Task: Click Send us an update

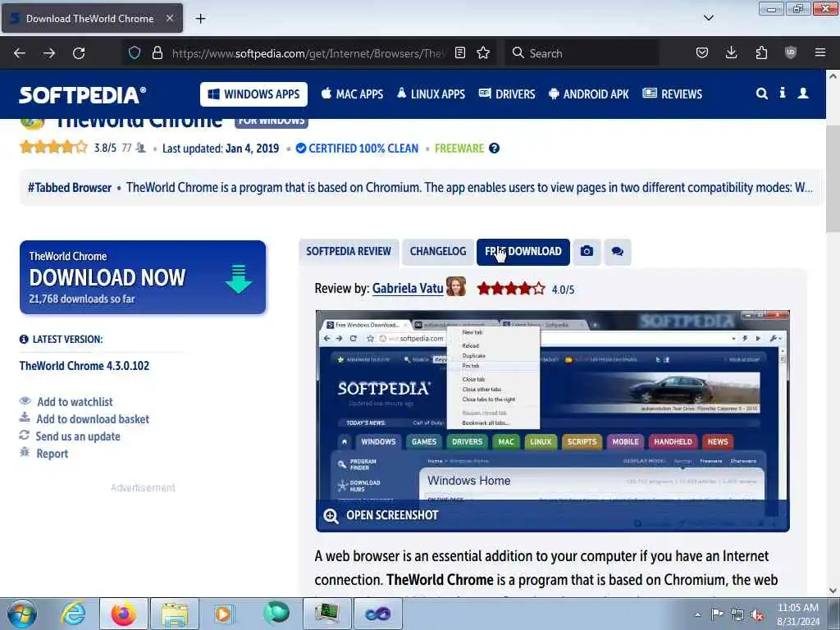Action: [78, 436]
